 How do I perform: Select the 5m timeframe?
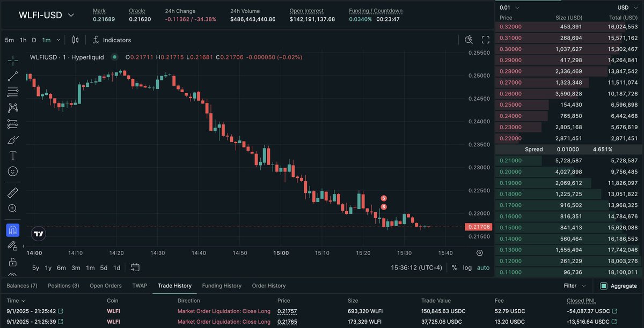[x=10, y=40]
